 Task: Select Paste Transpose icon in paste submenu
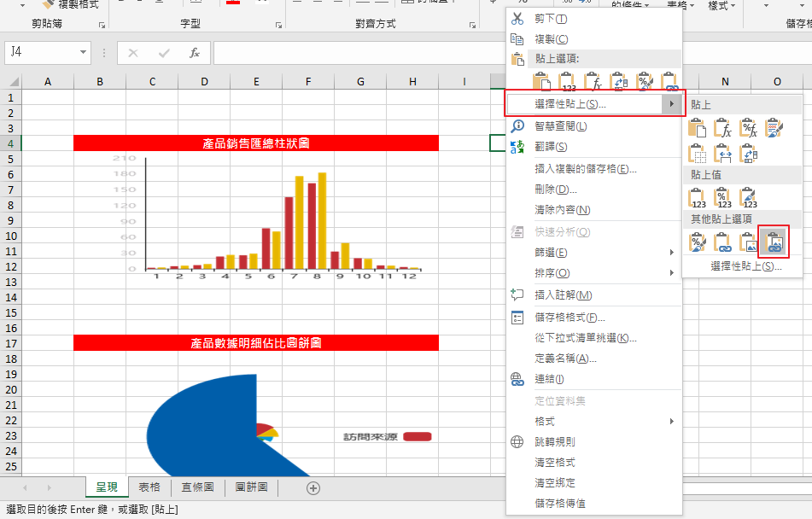(x=750, y=154)
